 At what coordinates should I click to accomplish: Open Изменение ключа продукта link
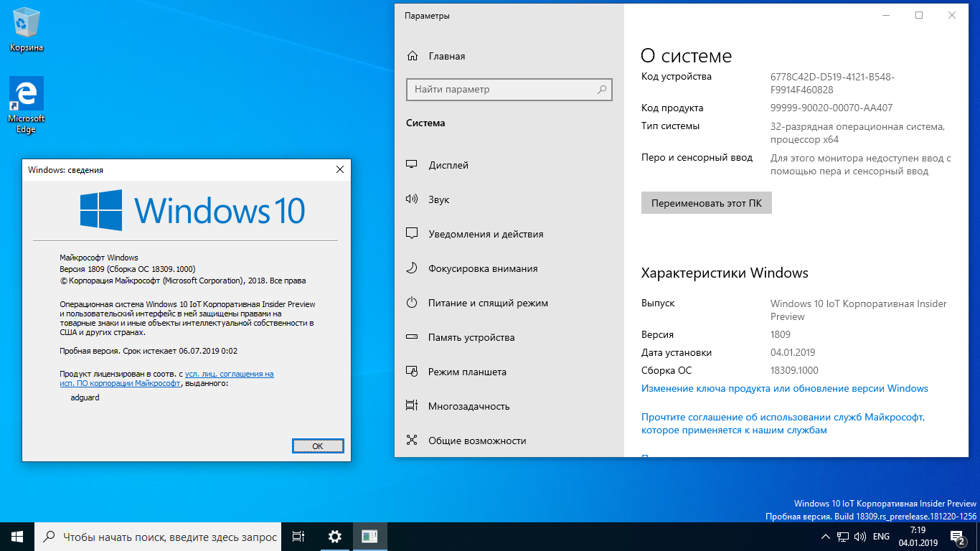[785, 388]
